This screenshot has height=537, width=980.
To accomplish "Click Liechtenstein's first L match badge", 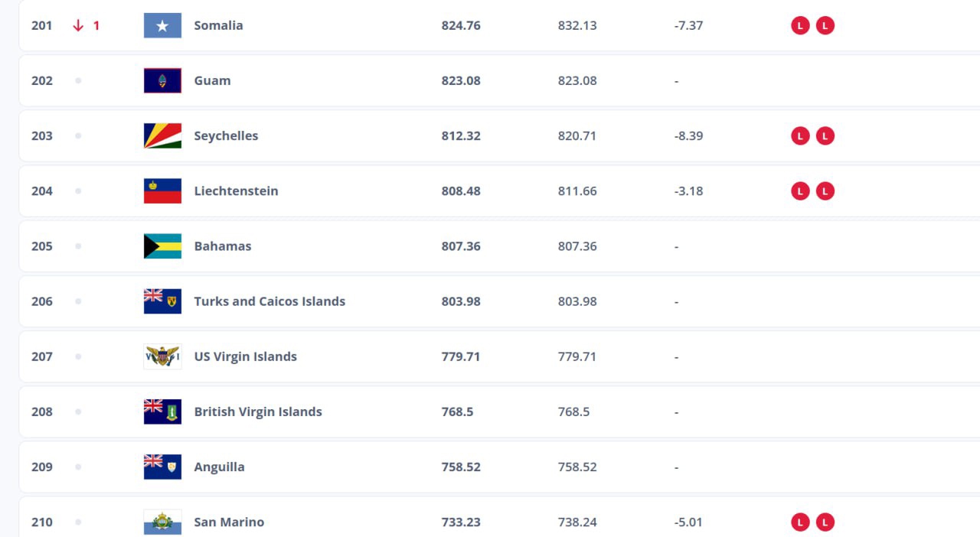I will click(800, 190).
